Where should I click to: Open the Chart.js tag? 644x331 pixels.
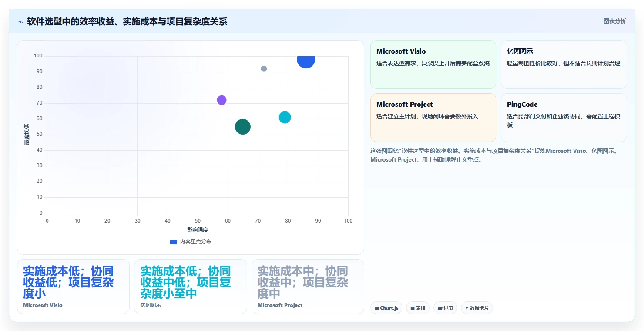387,308
